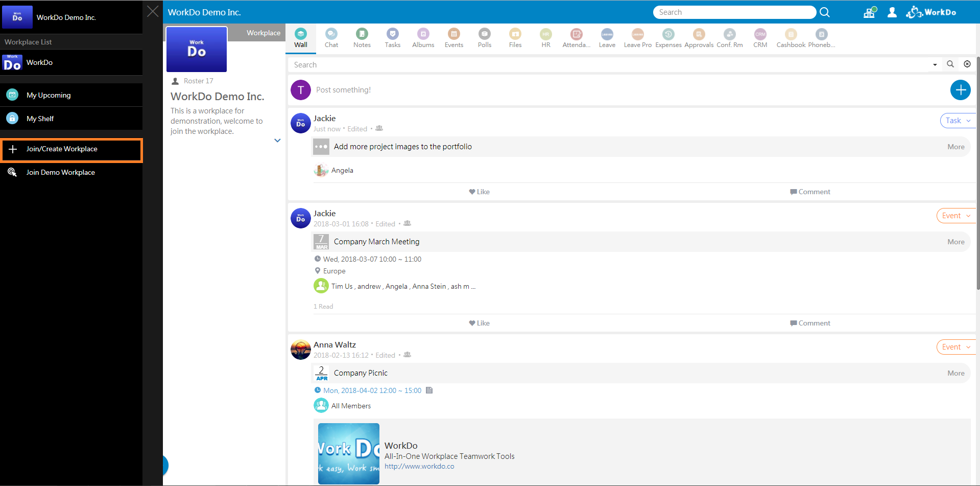Click Join Demo Workplace
The width and height of the screenshot is (980, 486).
click(x=71, y=172)
